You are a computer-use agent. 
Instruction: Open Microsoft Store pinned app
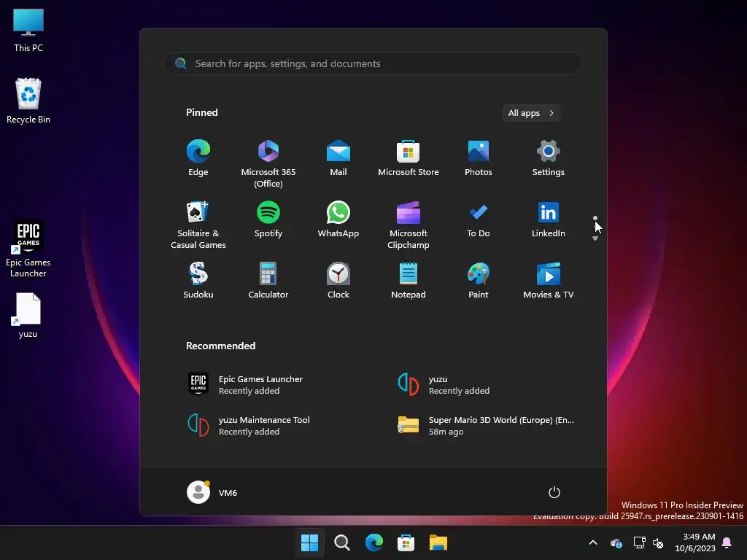click(x=409, y=158)
